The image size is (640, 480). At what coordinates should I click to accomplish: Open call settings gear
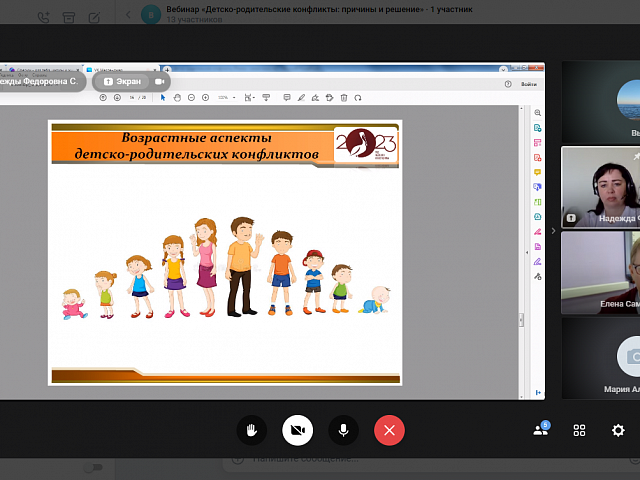(x=618, y=430)
